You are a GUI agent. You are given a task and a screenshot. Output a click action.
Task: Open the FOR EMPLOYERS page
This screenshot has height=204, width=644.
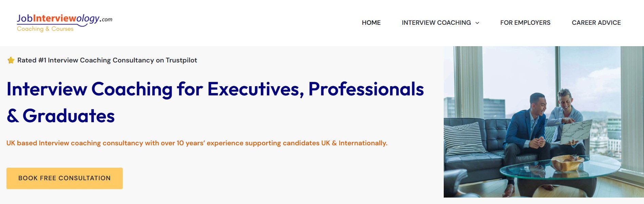click(x=525, y=23)
